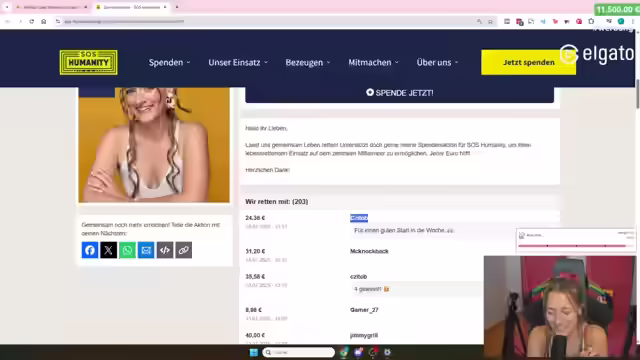Image resolution: width=640 pixels, height=360 pixels.
Task: Close the active SOS Humanity tab
Action: (x=165, y=7)
